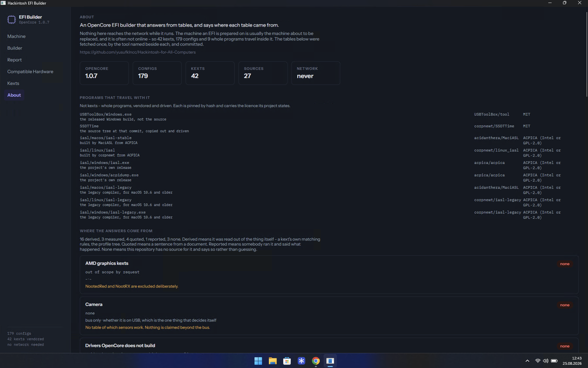588x368 pixels.
Task: Launch Microsoft Store from the taskbar
Action: [287, 361]
